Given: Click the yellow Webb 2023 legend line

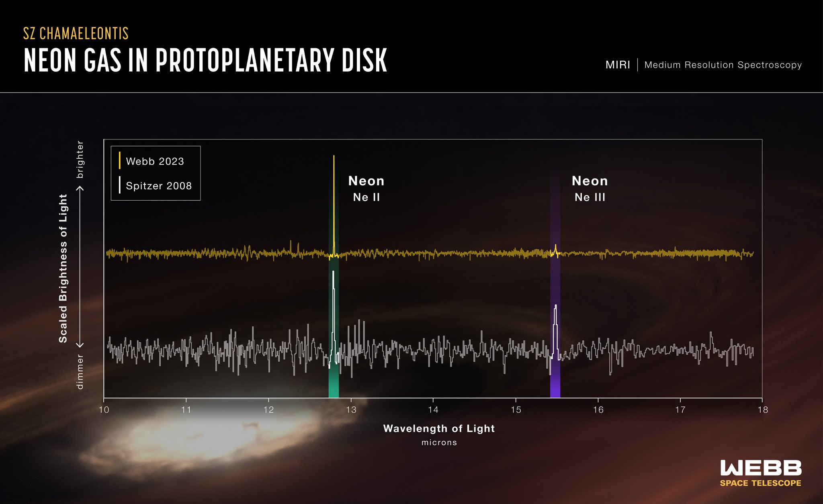Looking at the screenshot, I should click(x=120, y=161).
